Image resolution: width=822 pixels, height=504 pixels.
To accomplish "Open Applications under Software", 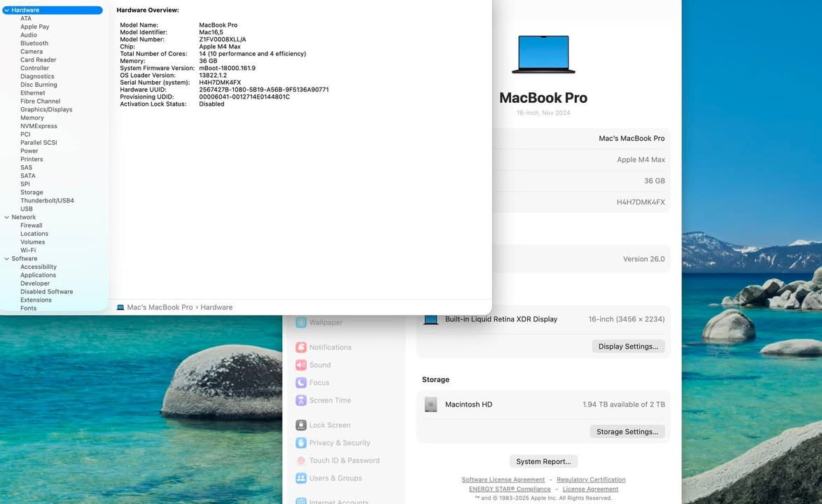I will 39,275.
